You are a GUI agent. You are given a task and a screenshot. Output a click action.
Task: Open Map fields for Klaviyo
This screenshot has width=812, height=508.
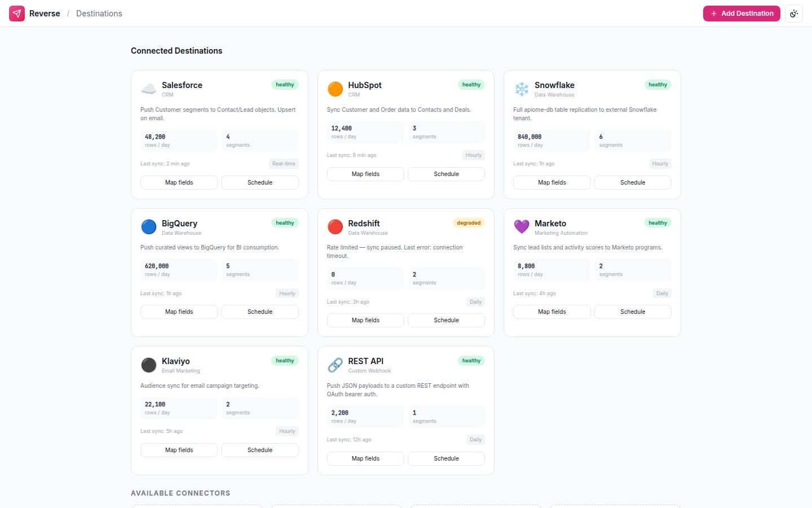(x=179, y=450)
